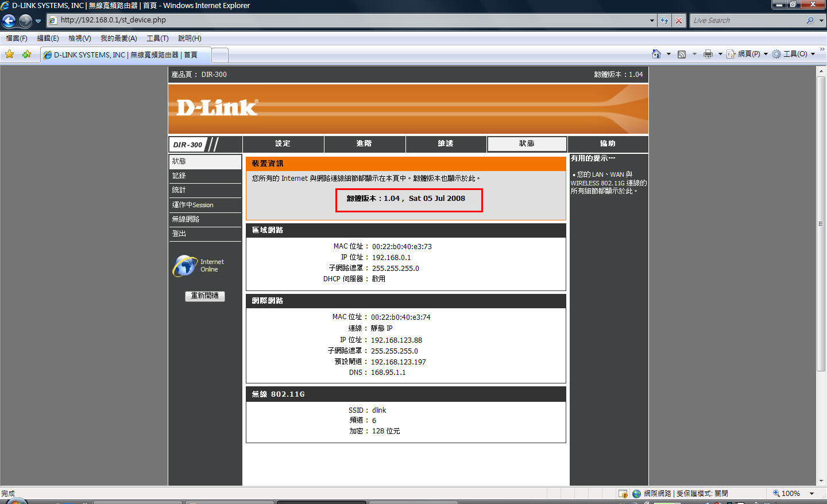The height and width of the screenshot is (504, 827).
Task: Click the page scrollbar down arrow
Action: click(x=821, y=481)
